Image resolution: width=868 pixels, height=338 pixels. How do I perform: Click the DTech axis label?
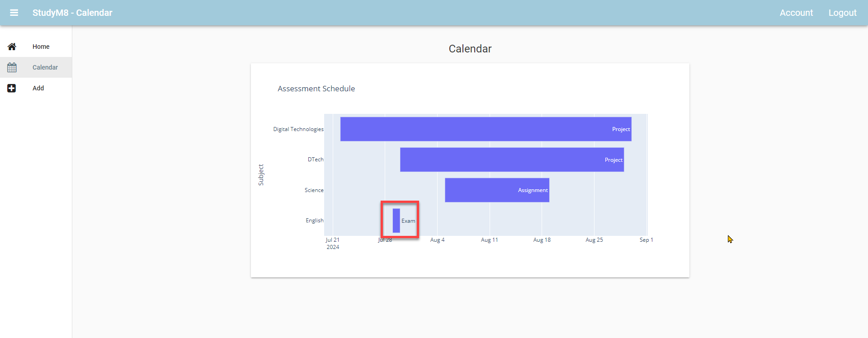coord(316,160)
